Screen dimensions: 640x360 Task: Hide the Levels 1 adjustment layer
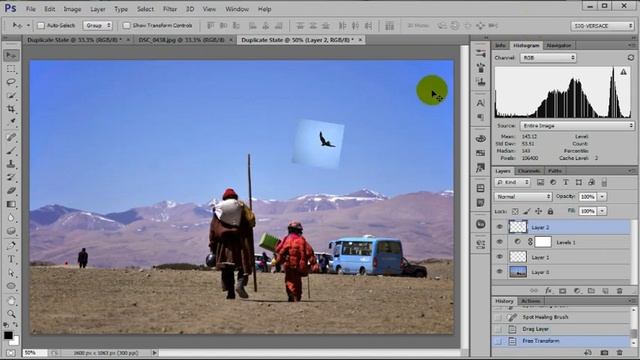(500, 242)
